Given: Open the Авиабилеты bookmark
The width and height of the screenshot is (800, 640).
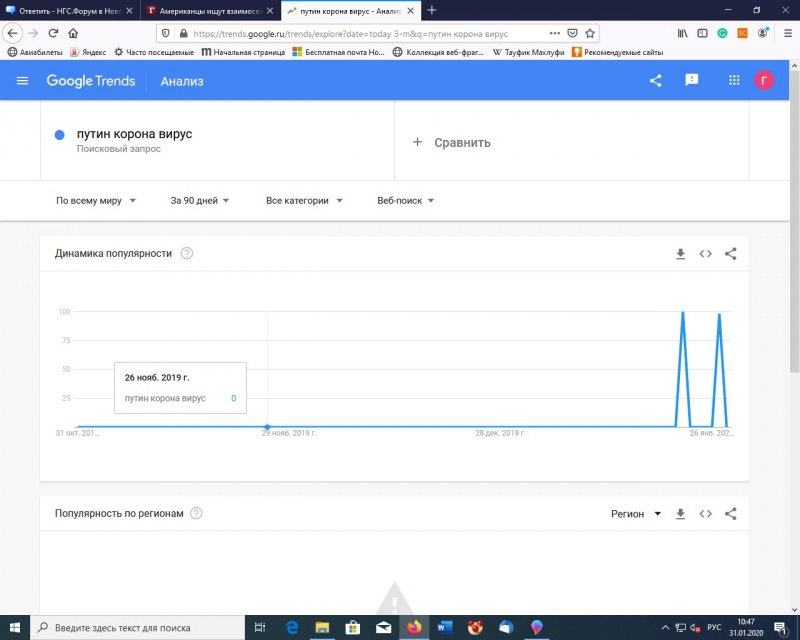Looking at the screenshot, I should pyautogui.click(x=35, y=52).
